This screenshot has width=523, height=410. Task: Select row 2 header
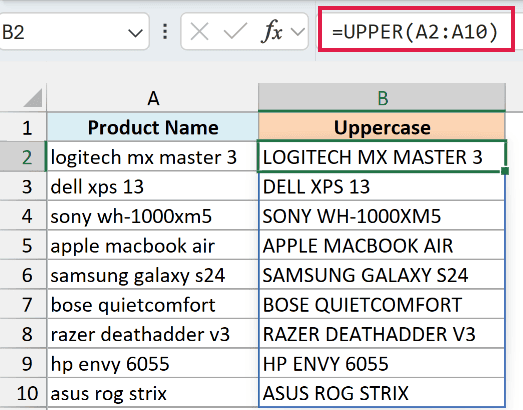[x=23, y=157]
